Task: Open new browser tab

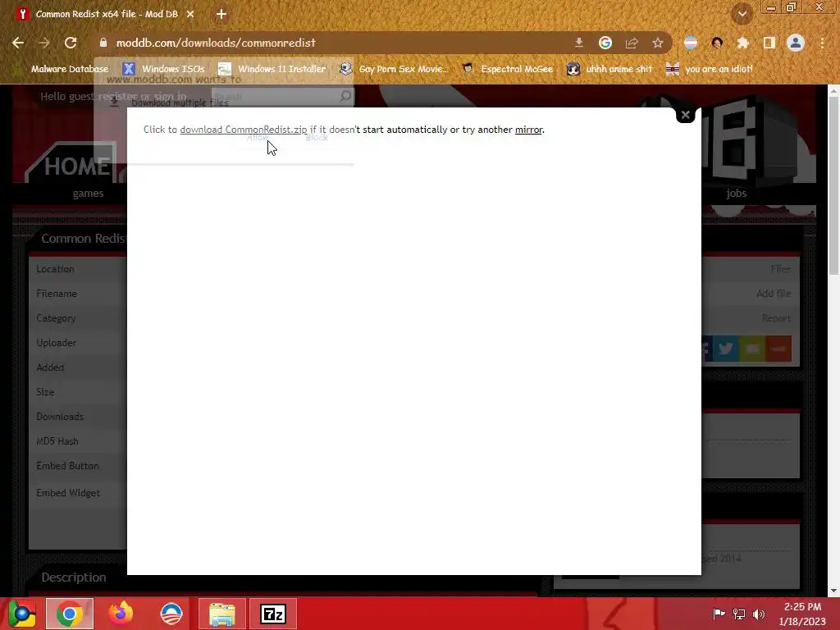Action: pyautogui.click(x=221, y=14)
